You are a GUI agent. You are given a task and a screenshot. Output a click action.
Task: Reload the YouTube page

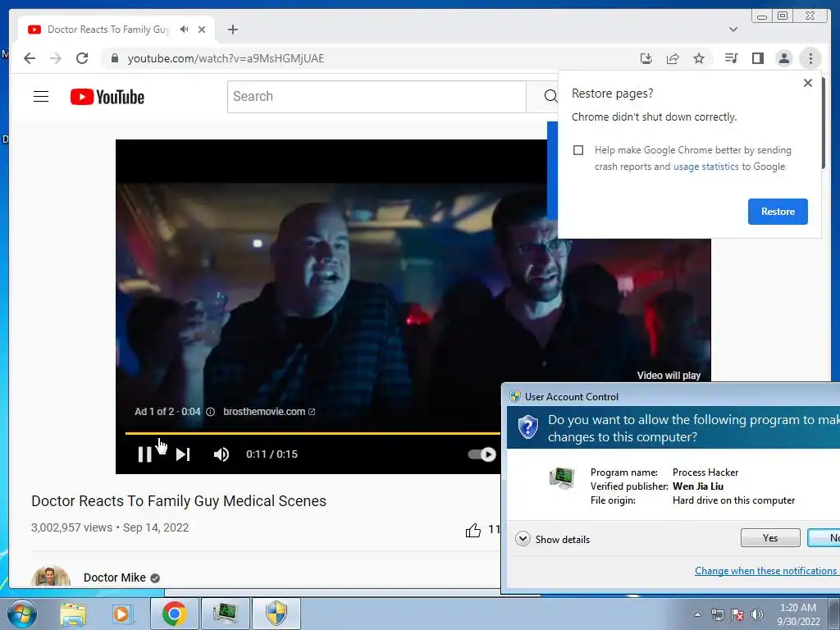(82, 58)
